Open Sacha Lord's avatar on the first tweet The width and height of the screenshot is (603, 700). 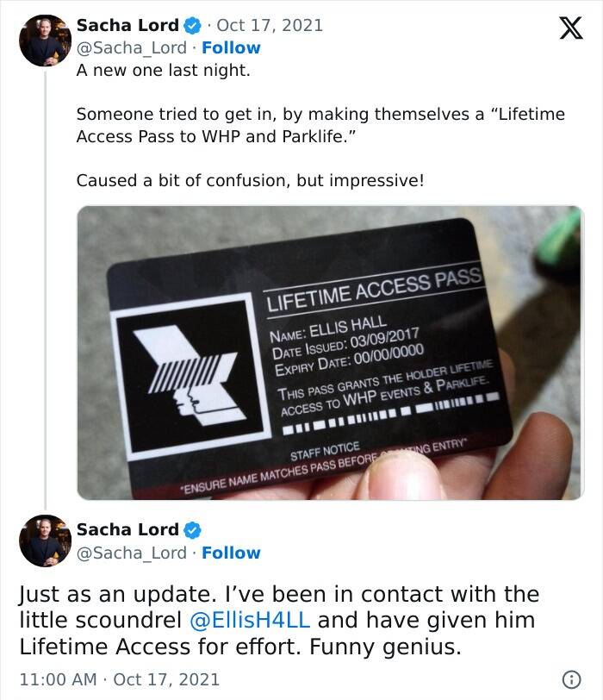tap(45, 41)
